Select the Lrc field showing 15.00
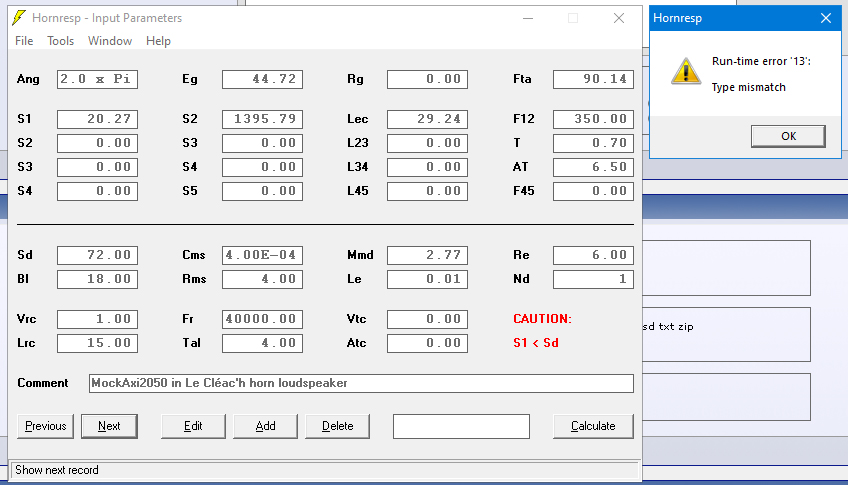This screenshot has height=485, width=848. point(97,343)
